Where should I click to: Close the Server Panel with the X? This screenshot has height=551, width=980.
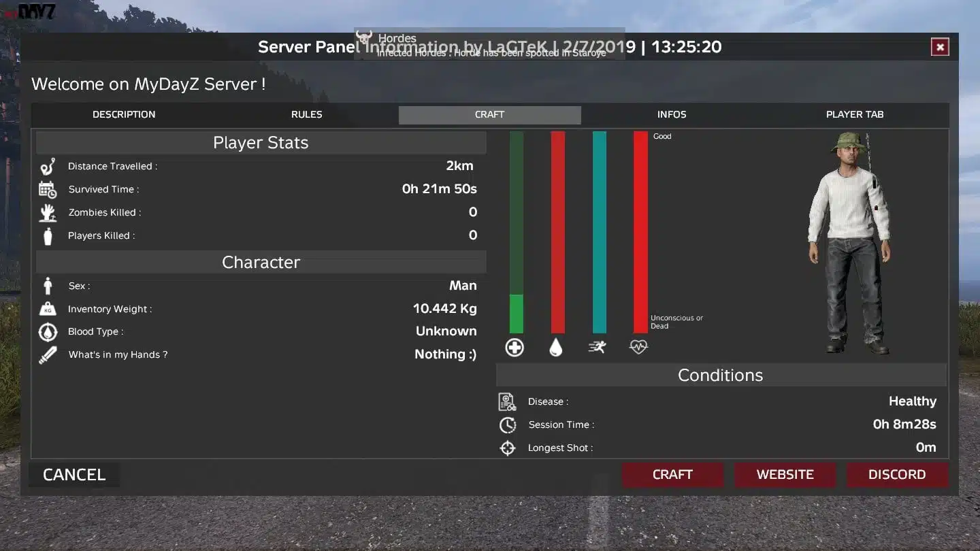940,47
